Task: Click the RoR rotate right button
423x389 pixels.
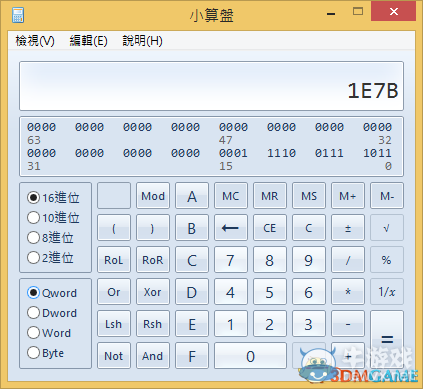Action: [153, 260]
